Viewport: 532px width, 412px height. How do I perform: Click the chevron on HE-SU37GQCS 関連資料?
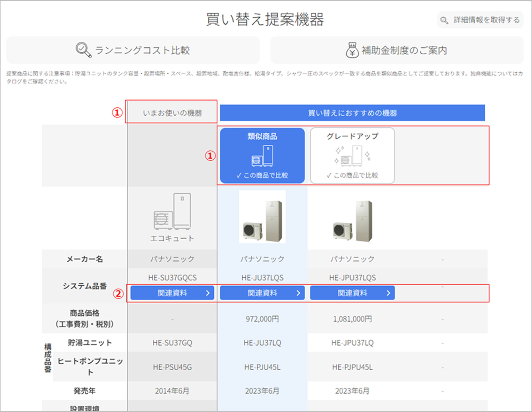click(208, 293)
